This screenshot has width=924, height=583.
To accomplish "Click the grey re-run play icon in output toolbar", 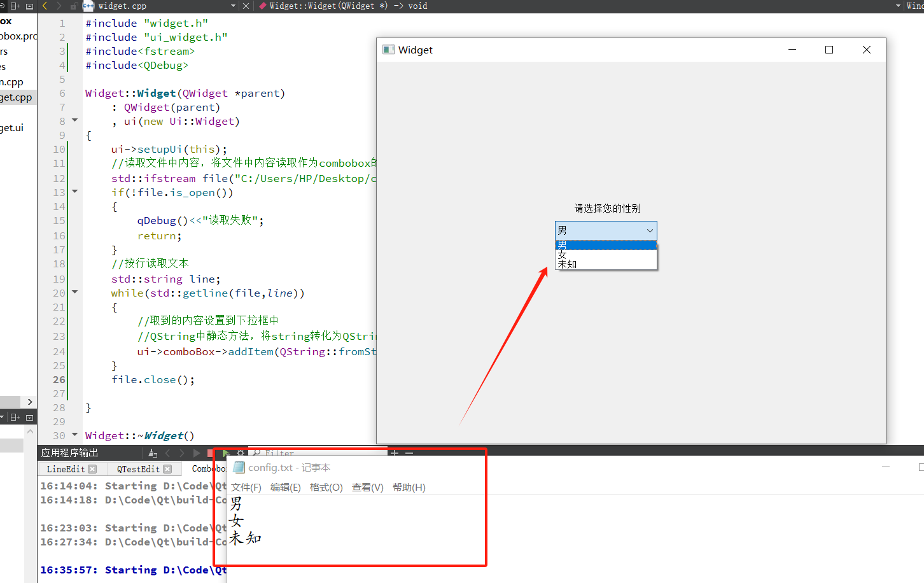I will click(197, 453).
